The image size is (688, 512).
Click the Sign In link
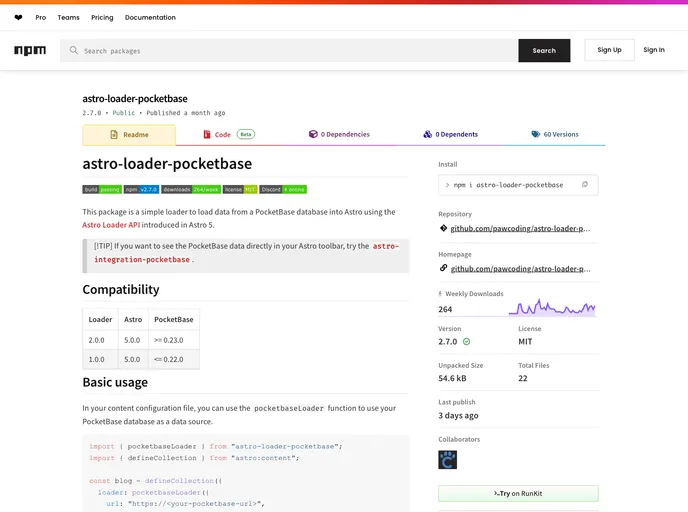point(654,50)
